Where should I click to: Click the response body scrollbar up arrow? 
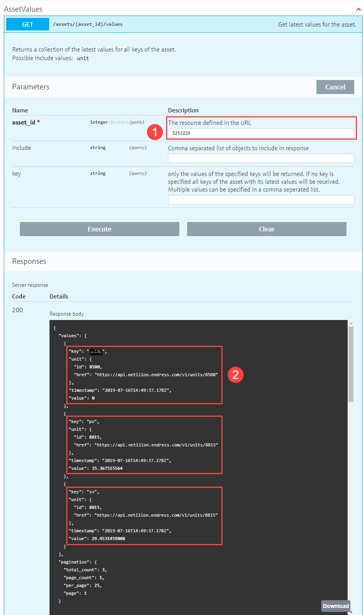351,323
